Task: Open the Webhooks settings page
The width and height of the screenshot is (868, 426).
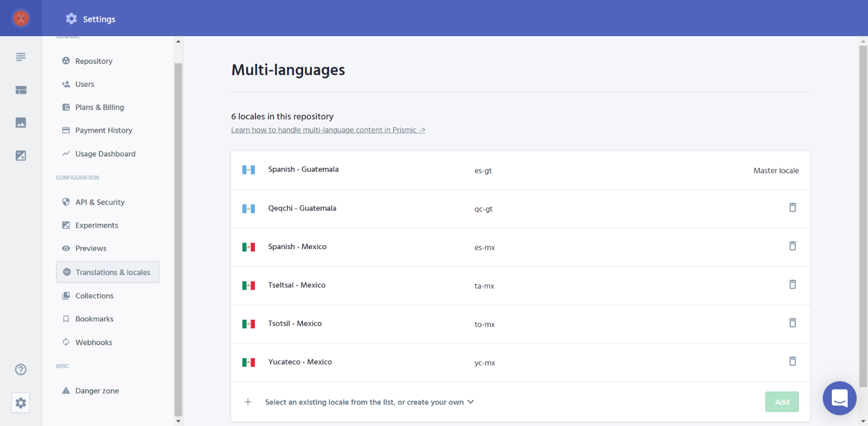Action: [93, 342]
